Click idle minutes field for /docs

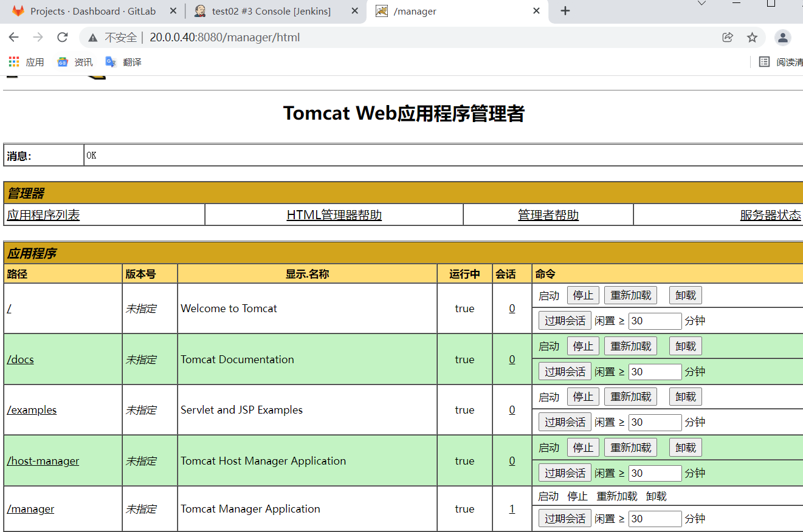pyautogui.click(x=655, y=372)
